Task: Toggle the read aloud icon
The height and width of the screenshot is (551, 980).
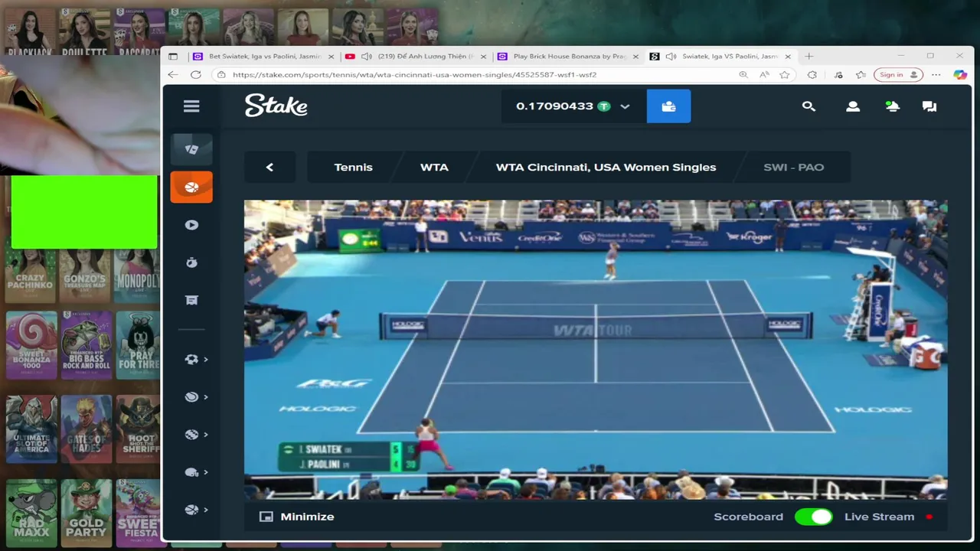Action: (764, 75)
